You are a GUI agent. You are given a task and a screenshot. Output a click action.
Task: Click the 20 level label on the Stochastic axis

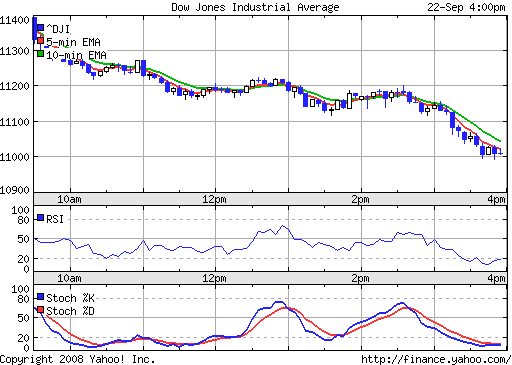click(23, 338)
